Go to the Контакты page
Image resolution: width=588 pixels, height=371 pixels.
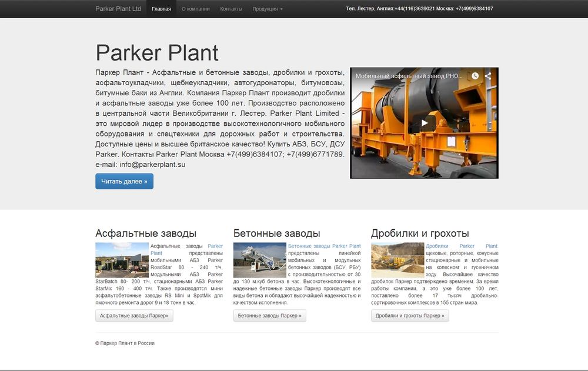[x=231, y=9]
